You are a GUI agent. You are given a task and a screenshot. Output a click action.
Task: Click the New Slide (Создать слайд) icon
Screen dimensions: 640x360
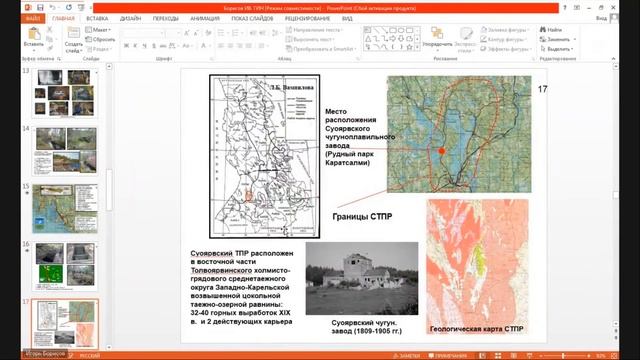(73, 33)
